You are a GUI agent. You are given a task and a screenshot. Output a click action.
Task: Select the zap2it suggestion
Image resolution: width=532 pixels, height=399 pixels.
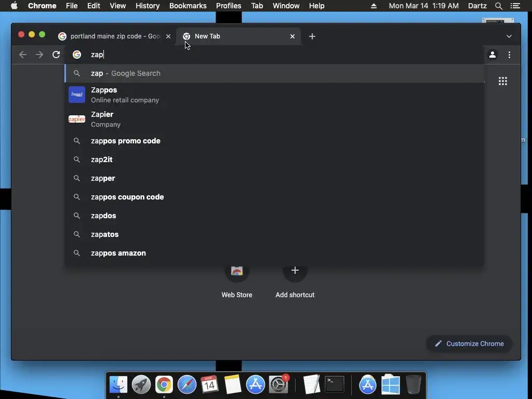click(274, 159)
